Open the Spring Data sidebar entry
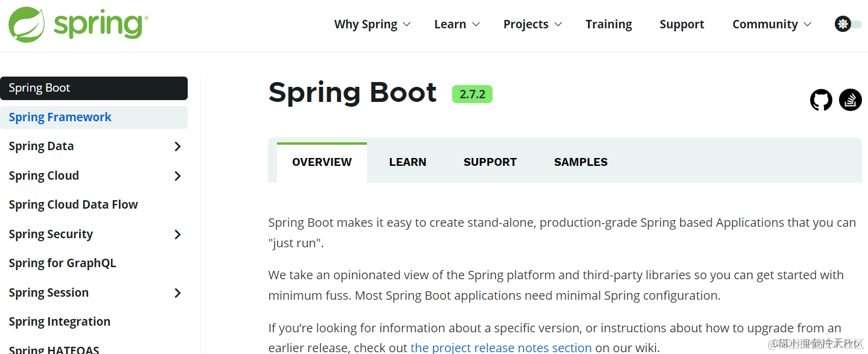 [41, 147]
